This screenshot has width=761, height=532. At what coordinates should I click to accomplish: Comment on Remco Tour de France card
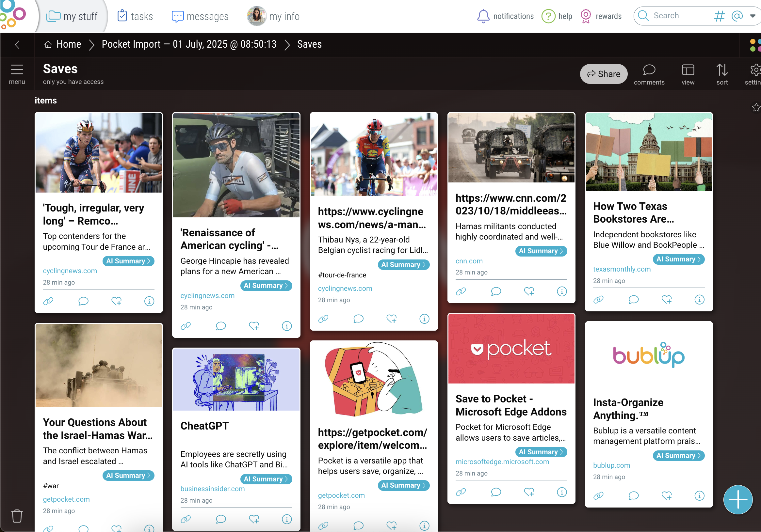pyautogui.click(x=83, y=301)
